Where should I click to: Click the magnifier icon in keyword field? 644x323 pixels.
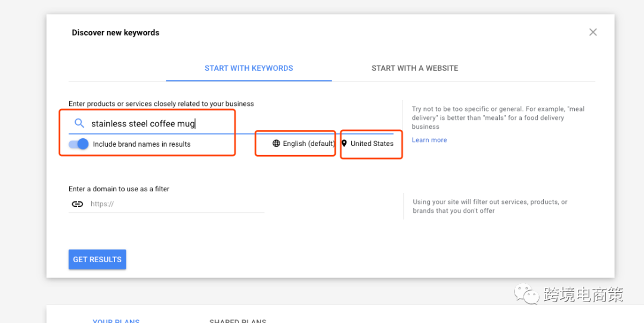79,123
